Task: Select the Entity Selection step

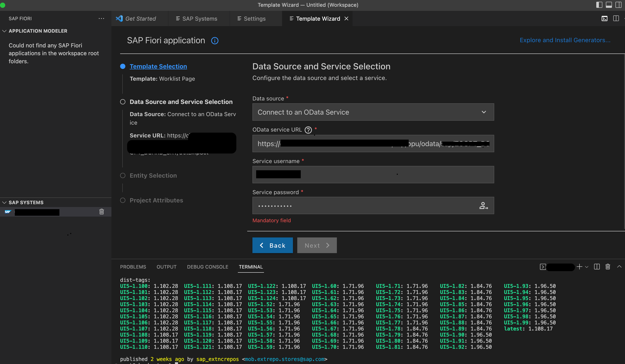Action: point(123,175)
